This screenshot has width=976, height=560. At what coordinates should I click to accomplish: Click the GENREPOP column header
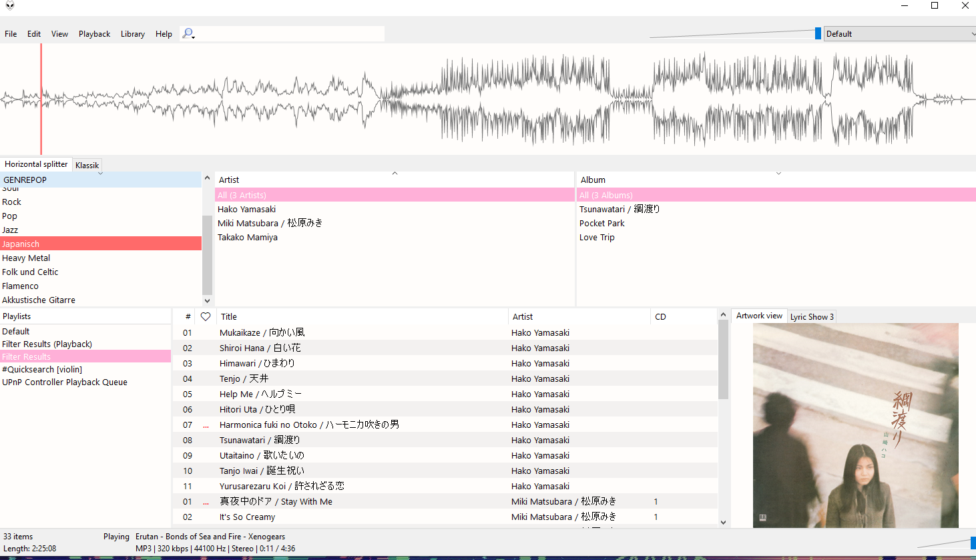(100, 180)
